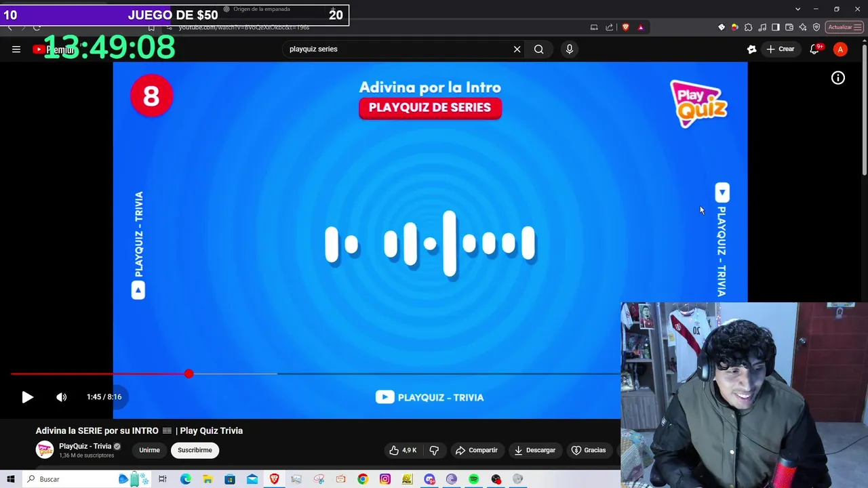Open Spotify from taskbar
868x488 pixels.
point(473,479)
